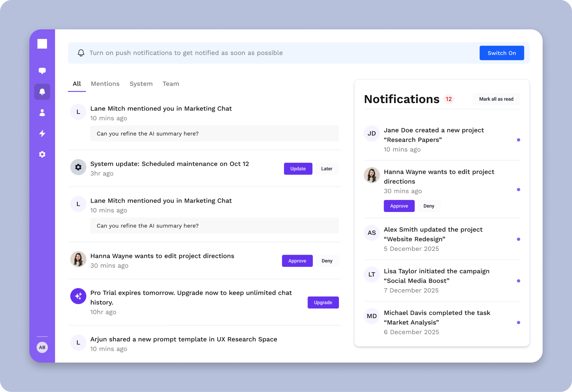Select the notifications bell in the sidebar
Screen dimensions: 572x392
(42, 92)
